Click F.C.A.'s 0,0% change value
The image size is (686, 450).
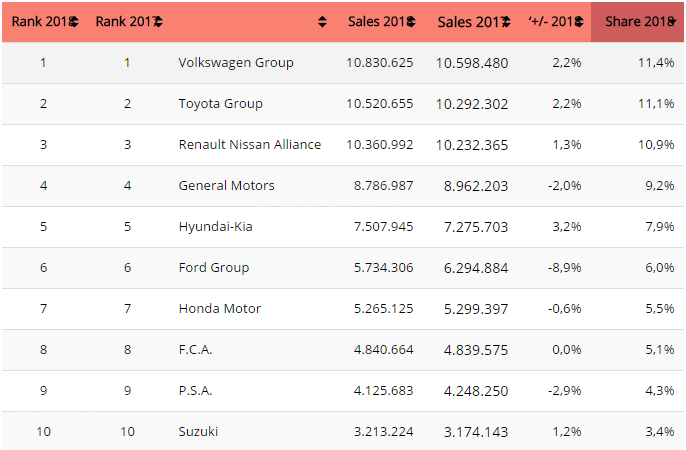567,350
